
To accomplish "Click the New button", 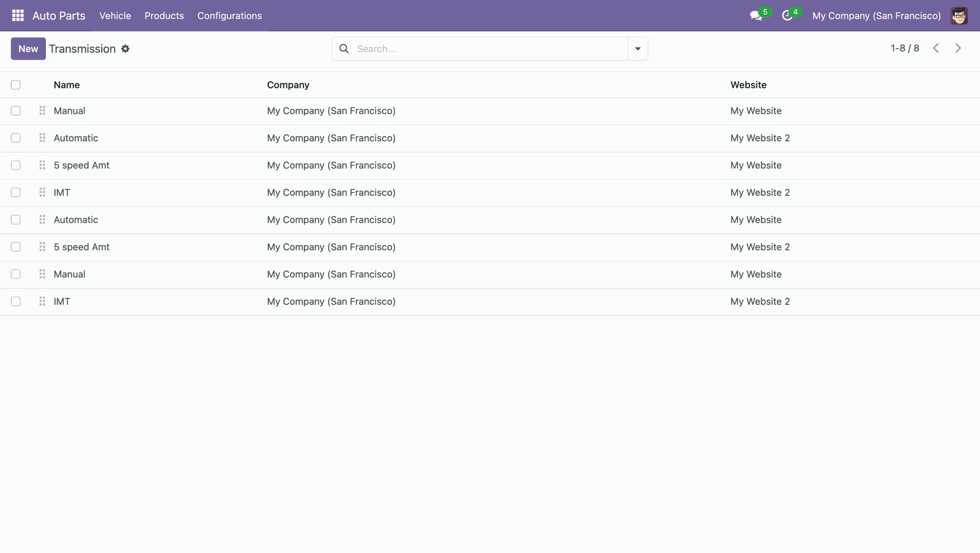I will 28,49.
